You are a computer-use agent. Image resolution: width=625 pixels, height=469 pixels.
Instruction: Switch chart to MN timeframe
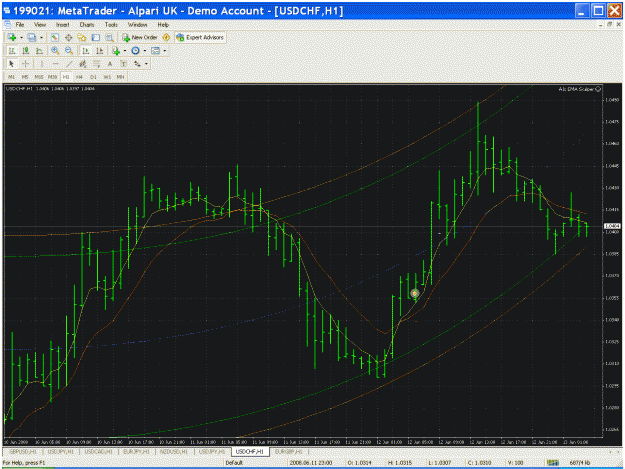pos(120,77)
